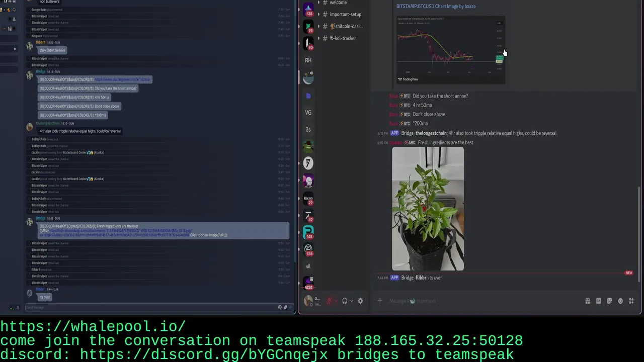The height and width of the screenshot is (362, 644).
Task: Open tradingview.com link in TeamSpeak chat
Action: pyautogui.click(x=123, y=79)
